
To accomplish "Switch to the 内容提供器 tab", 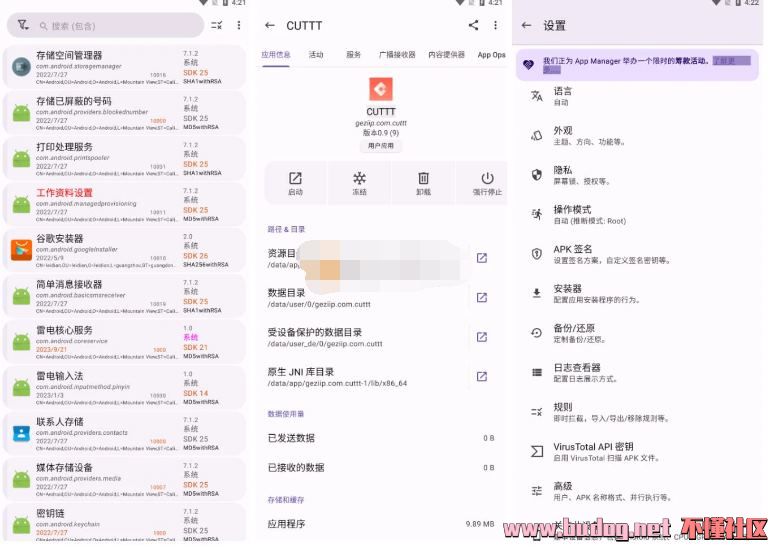I will 446,55.
